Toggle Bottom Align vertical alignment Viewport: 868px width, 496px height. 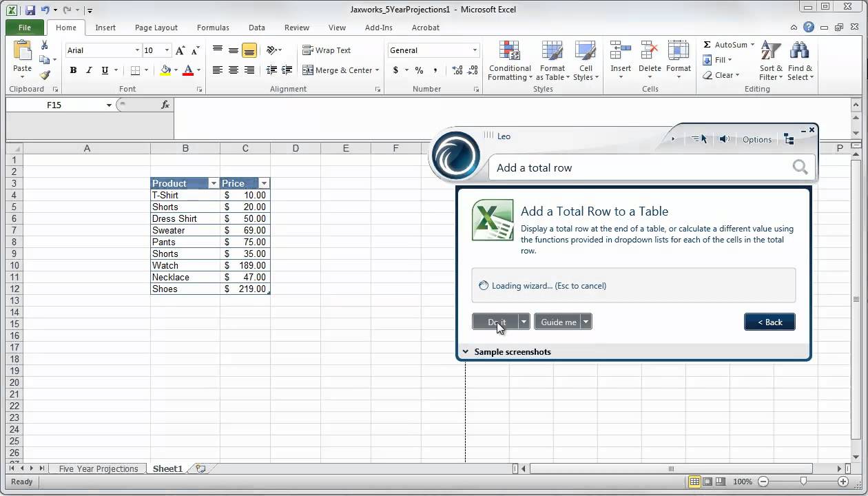pos(249,50)
